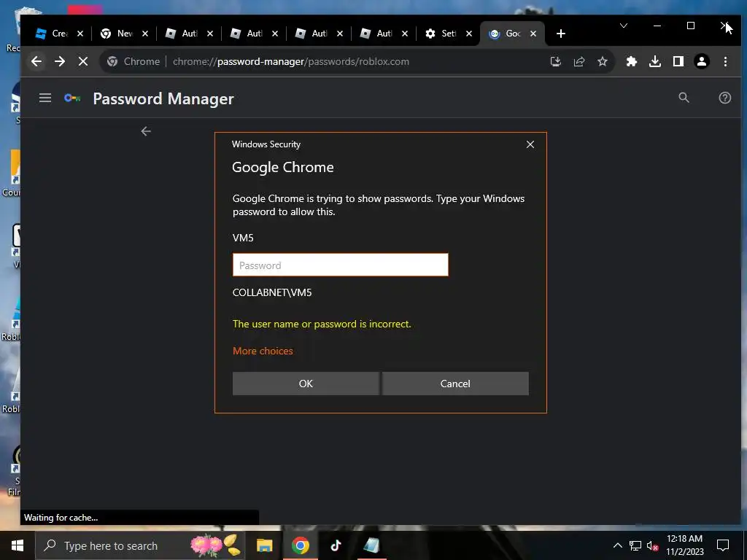
Task: Open the taskbar clock and date
Action: click(684, 545)
